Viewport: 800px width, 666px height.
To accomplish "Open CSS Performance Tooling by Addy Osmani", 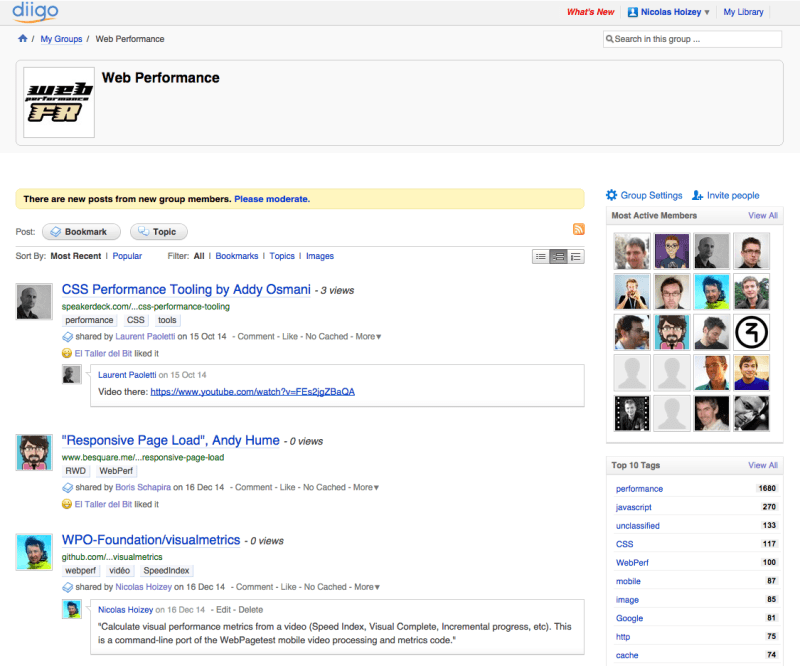I will pyautogui.click(x=186, y=289).
